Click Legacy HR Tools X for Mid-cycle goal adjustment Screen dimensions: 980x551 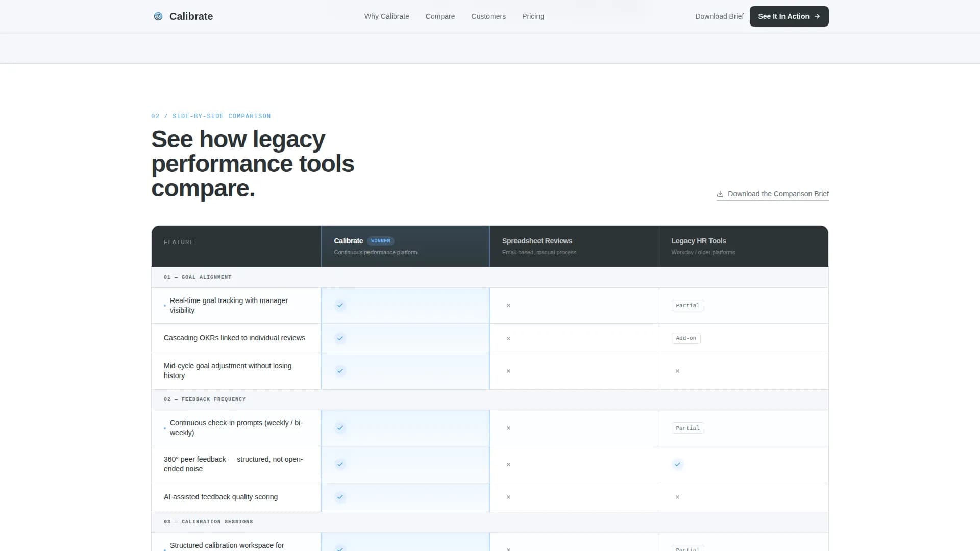[677, 371]
